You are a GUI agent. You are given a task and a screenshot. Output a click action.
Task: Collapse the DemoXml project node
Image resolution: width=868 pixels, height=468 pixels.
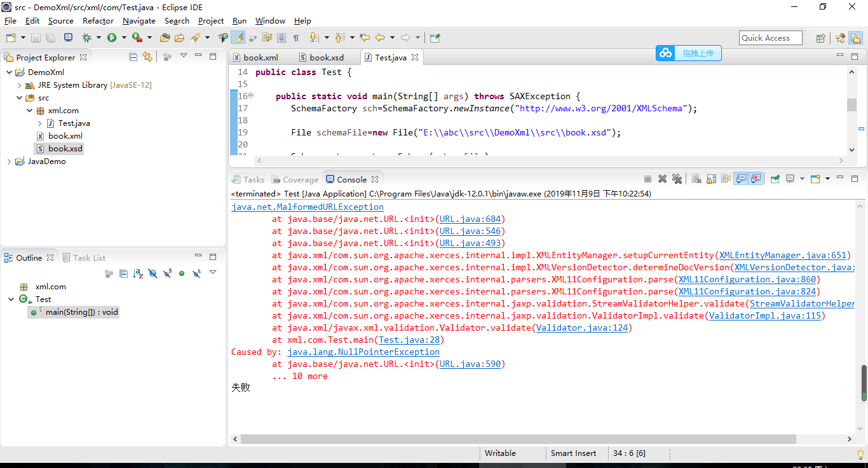(9, 72)
